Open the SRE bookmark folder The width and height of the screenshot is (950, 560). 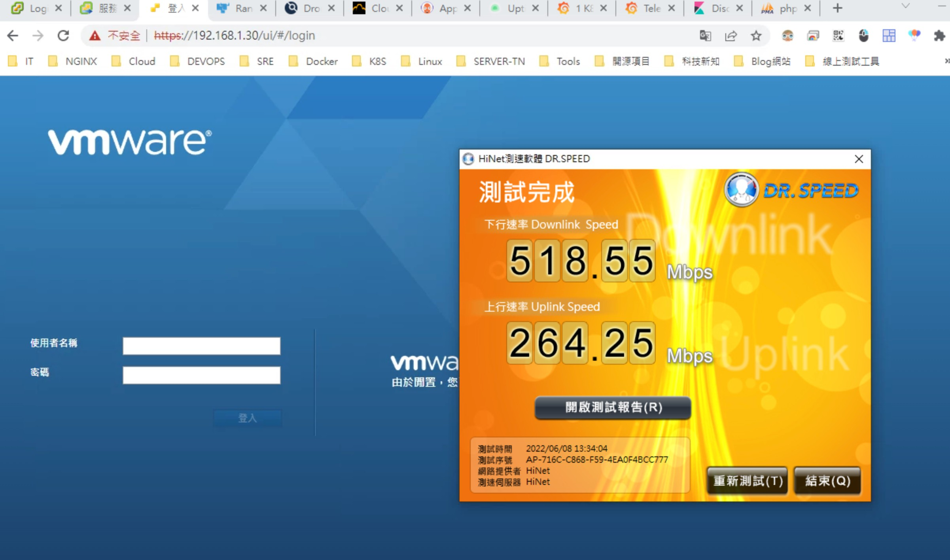pyautogui.click(x=257, y=61)
